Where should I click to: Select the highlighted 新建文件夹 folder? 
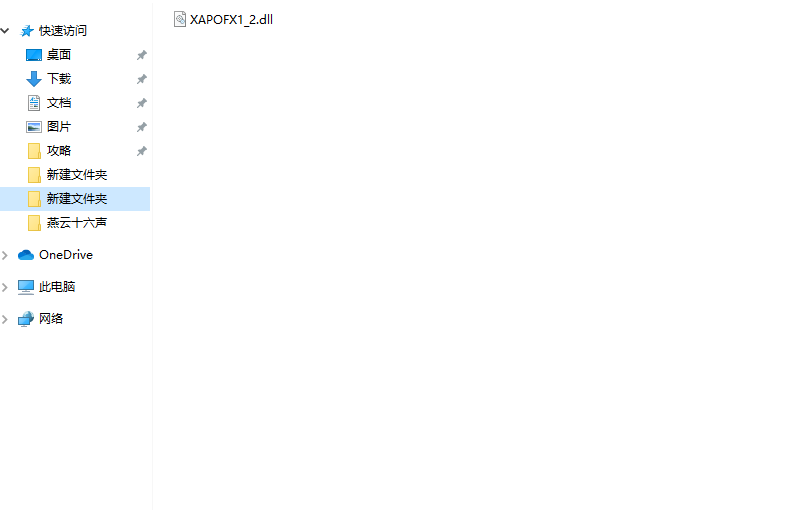tap(75, 199)
